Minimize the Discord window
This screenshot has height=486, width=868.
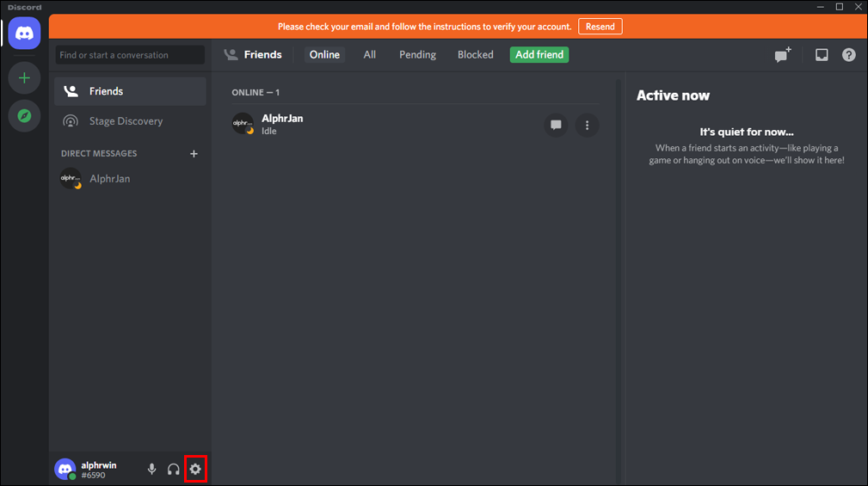coord(821,7)
